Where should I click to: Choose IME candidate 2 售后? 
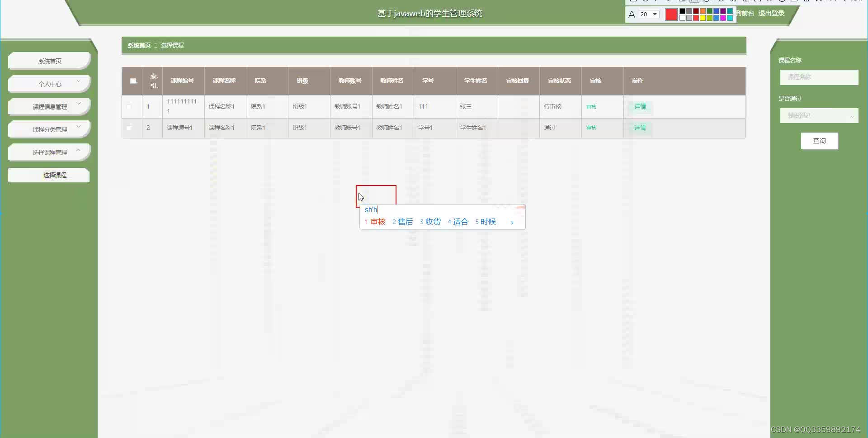(403, 222)
